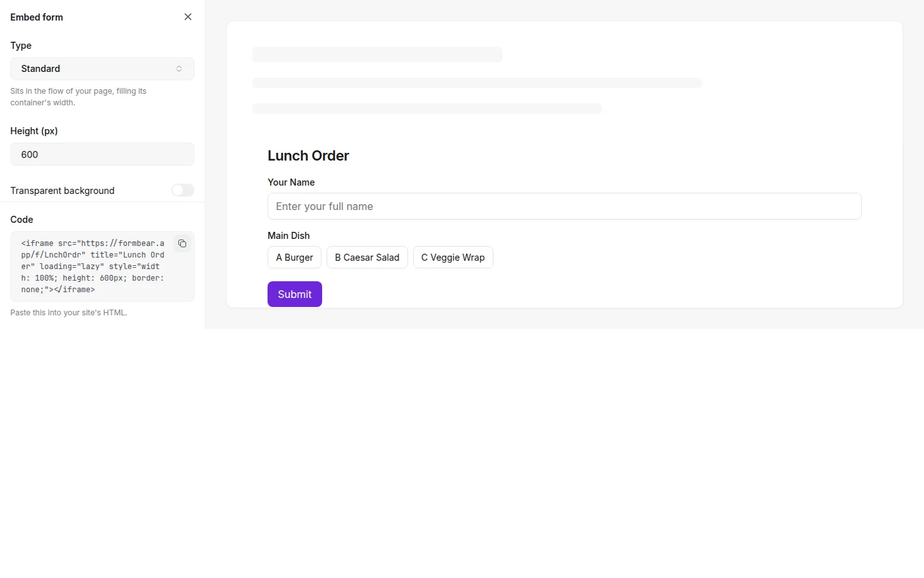Submit the Lunch Order form

[295, 294]
